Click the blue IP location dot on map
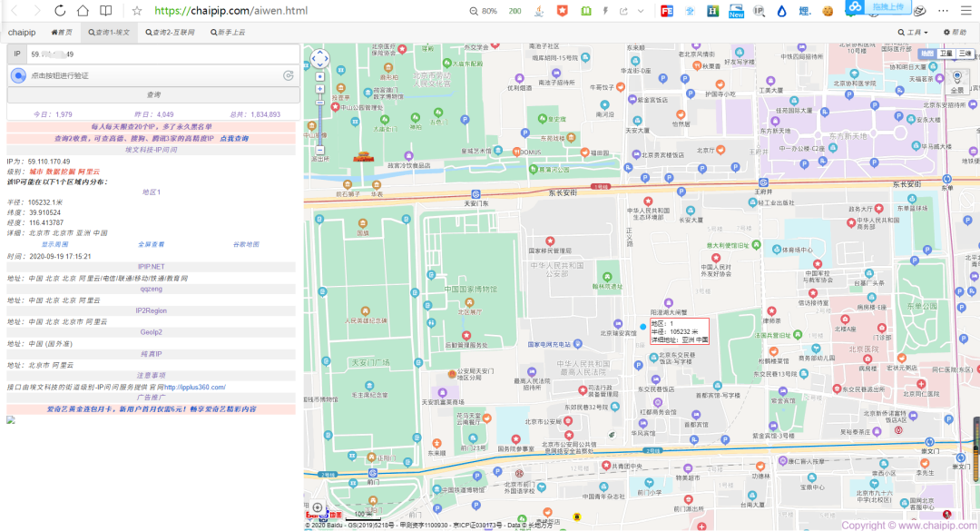 642,327
